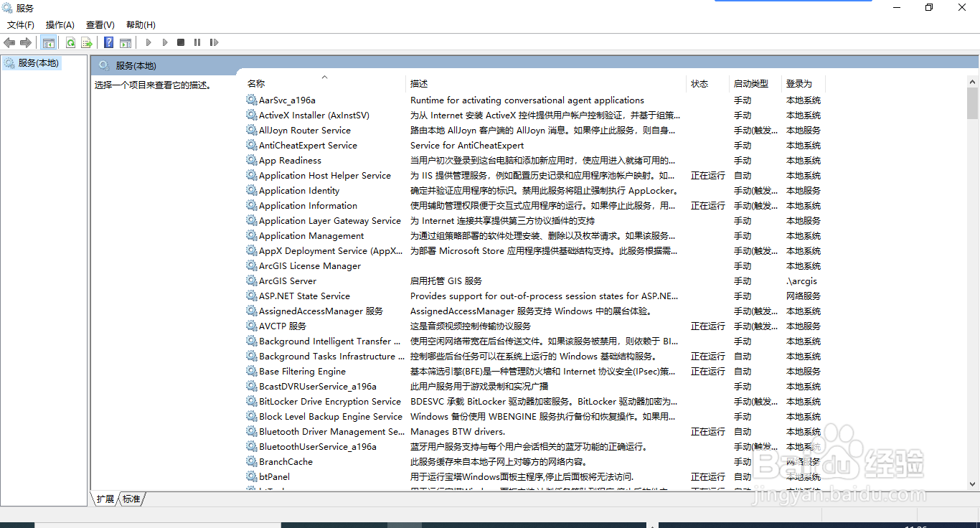Viewport: 980px width, 528px height.
Task: Click 'Service for AntiCheatExpert' description
Action: pyautogui.click(x=467, y=146)
